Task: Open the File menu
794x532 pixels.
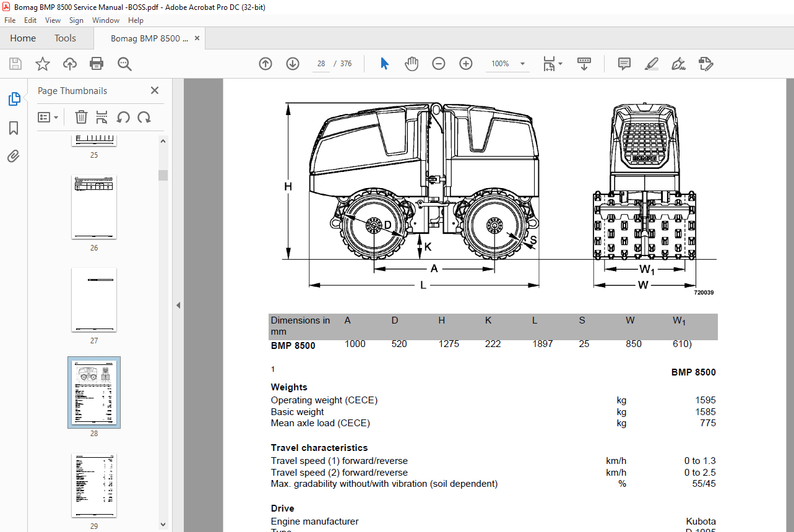Action: coord(10,20)
